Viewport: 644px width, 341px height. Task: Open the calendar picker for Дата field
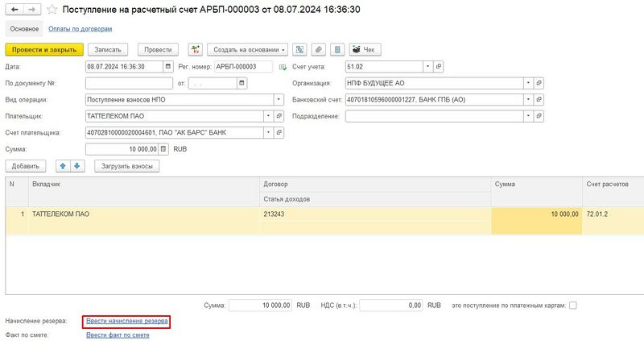click(167, 66)
